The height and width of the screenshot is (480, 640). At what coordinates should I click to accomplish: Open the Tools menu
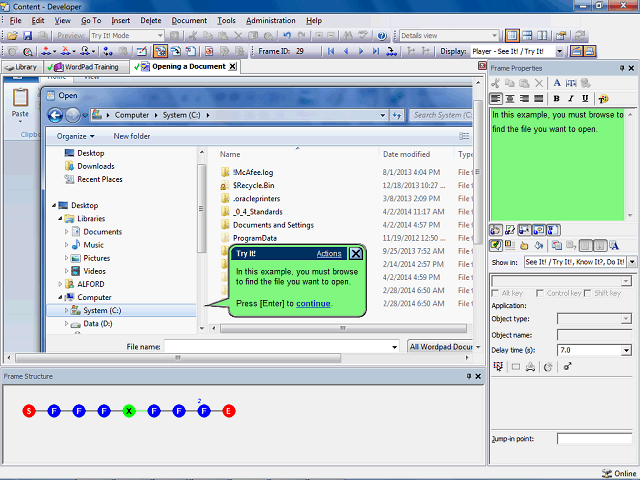tap(226, 20)
